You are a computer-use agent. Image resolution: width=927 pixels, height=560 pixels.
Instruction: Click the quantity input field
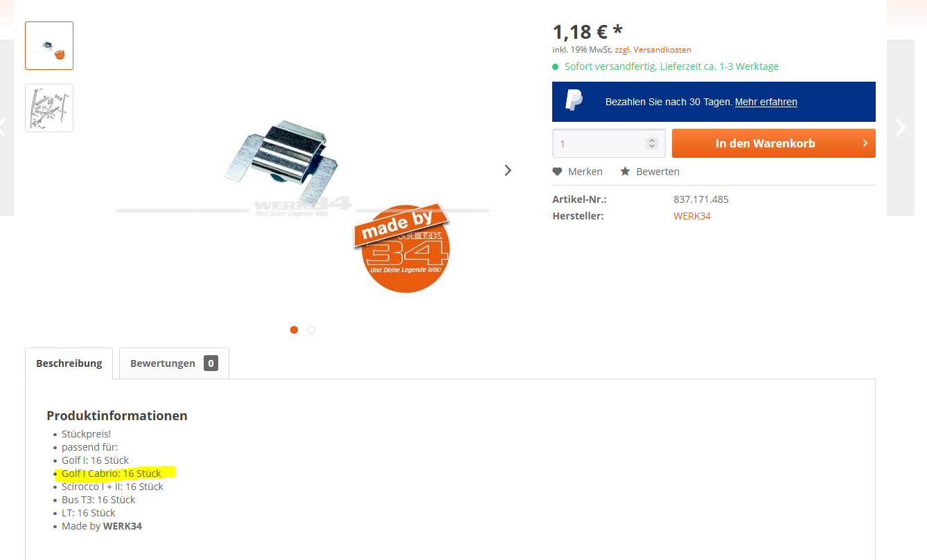[x=599, y=143]
